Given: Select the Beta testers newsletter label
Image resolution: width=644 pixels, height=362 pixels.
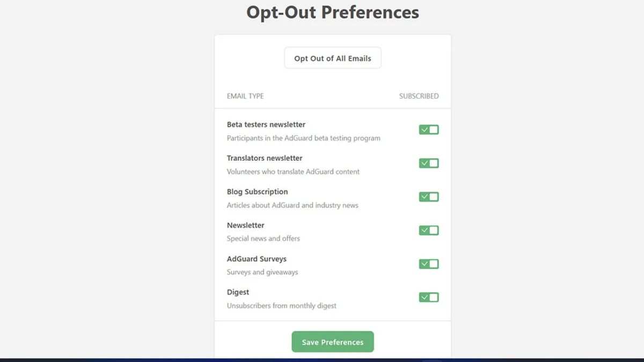Looking at the screenshot, I should [266, 124].
